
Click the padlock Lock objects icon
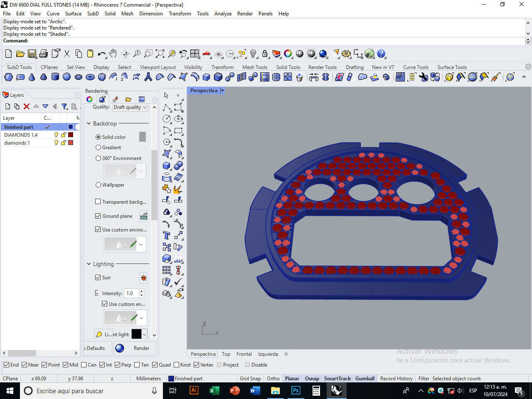(265, 54)
